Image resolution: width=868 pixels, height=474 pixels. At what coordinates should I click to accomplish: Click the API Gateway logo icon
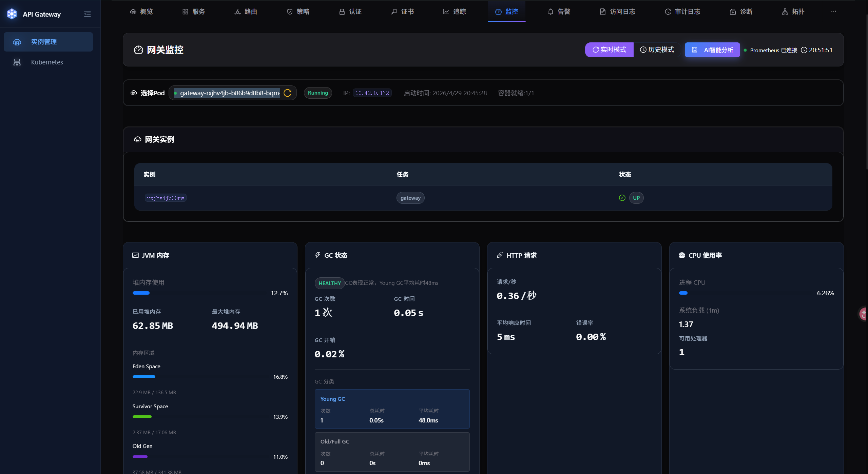[x=12, y=14]
